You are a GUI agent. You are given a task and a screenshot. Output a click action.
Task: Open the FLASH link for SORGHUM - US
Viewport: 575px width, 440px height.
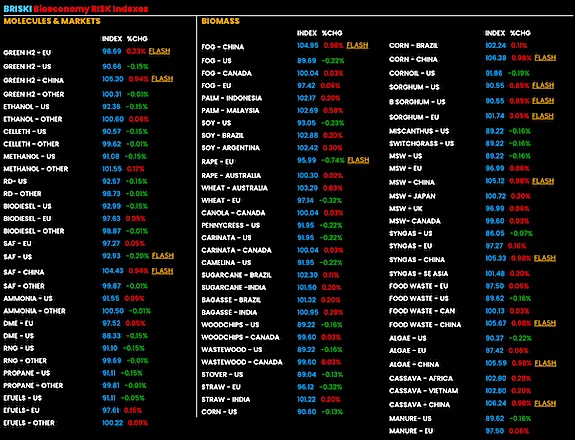pyautogui.click(x=543, y=85)
